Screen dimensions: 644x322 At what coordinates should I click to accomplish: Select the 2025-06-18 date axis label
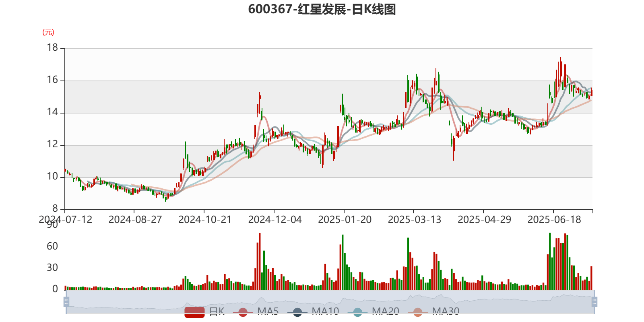(554, 220)
